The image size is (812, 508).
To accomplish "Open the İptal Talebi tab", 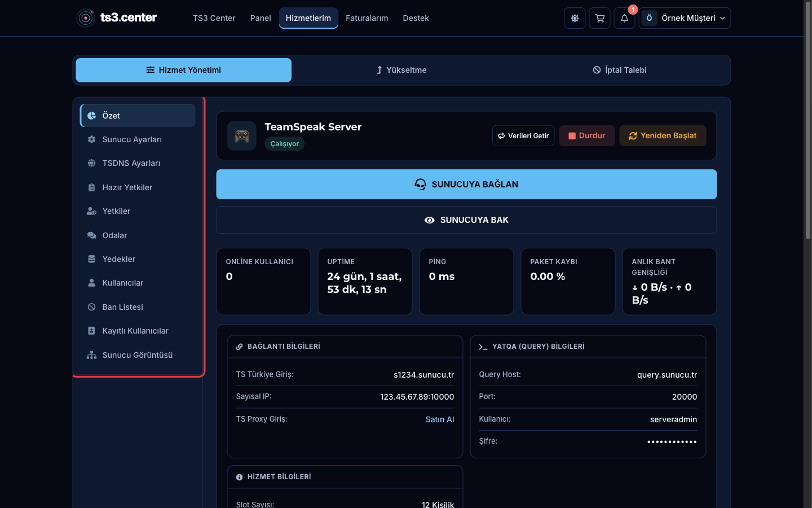I will coord(620,70).
